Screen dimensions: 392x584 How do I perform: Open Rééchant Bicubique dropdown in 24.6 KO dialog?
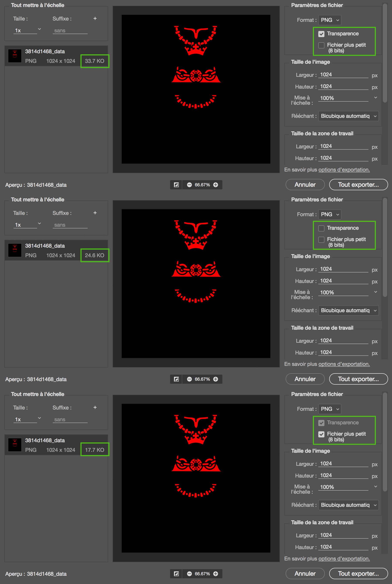[348, 310]
